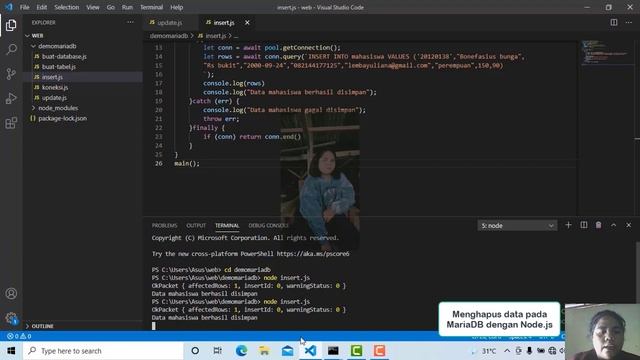Click demomariadb in the breadcrumb
This screenshot has height=360, width=640.
coord(169,36)
